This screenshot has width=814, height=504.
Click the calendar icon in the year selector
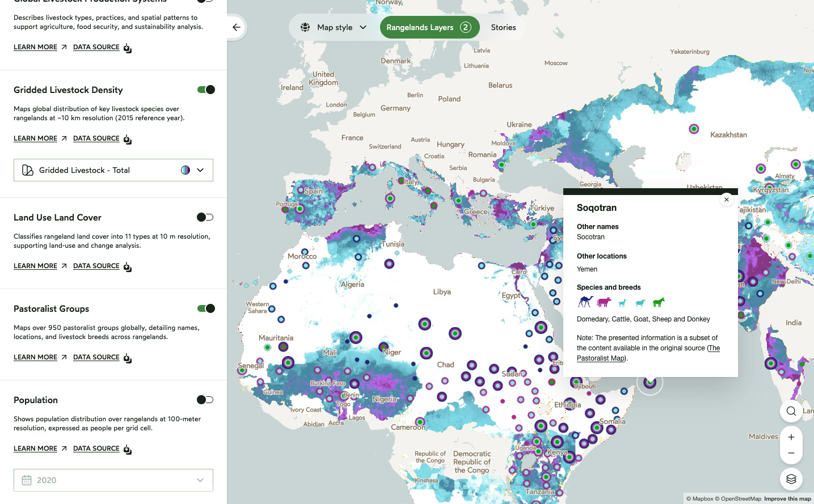[27, 480]
